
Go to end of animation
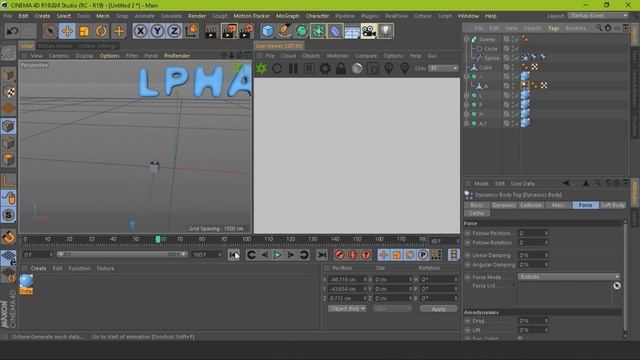click(x=322, y=255)
